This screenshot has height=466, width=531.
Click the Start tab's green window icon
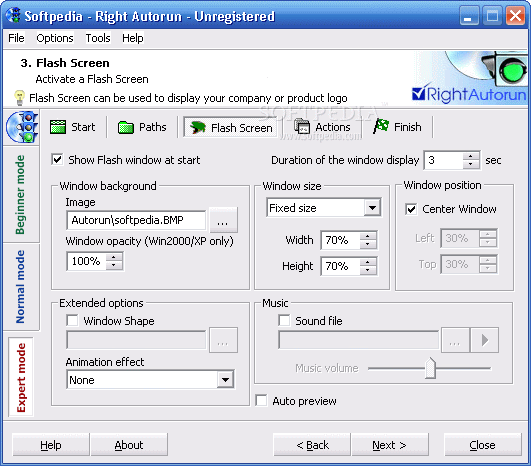point(58,127)
